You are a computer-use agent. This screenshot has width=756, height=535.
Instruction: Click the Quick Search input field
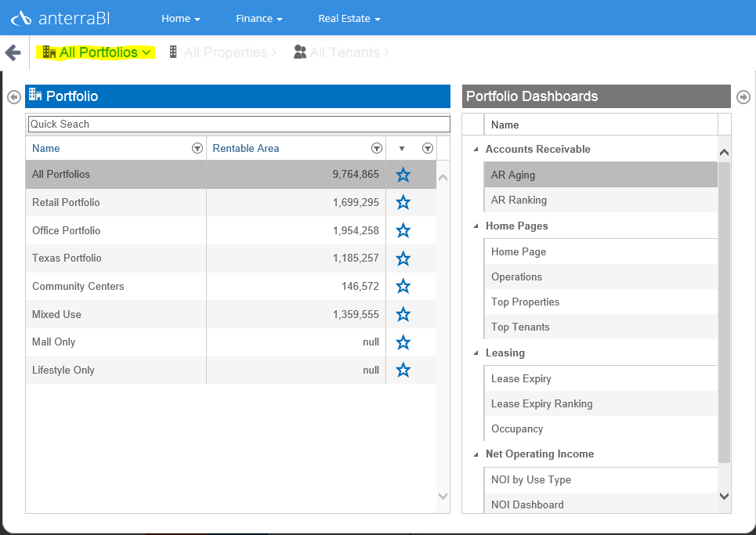239,124
